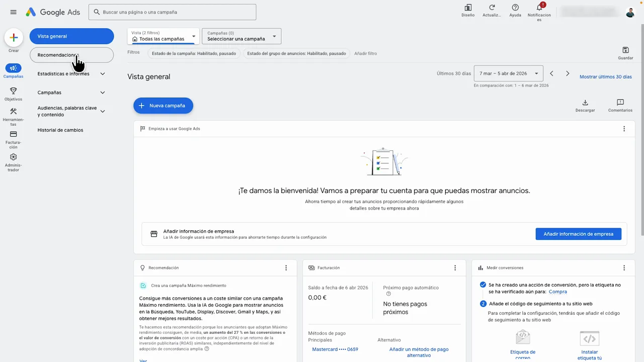Click Mostrar últimos 30 días link
Screen dimensions: 644x362
[x=606, y=77]
